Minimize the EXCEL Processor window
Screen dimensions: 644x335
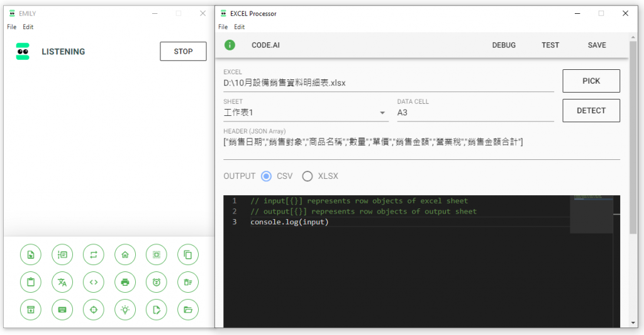(x=577, y=14)
